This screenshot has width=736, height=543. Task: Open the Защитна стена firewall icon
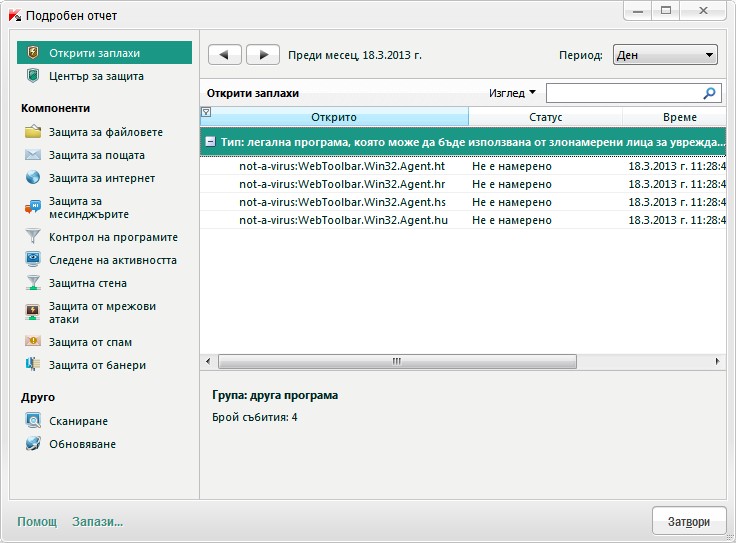point(33,283)
